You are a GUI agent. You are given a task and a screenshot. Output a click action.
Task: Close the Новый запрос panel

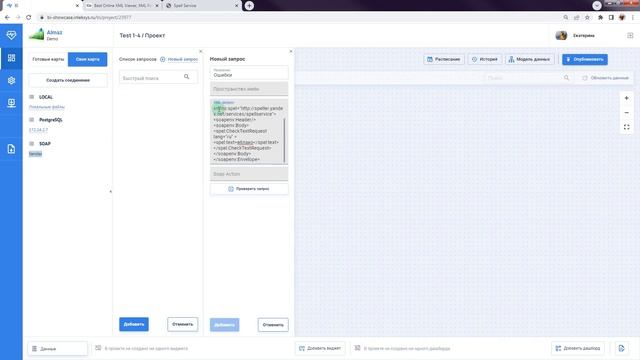pos(291,51)
